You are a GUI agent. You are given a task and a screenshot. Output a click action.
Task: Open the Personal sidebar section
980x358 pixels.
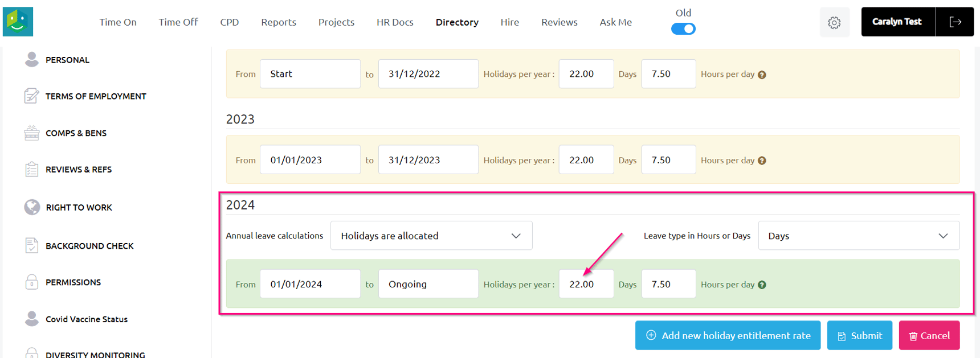coord(67,60)
